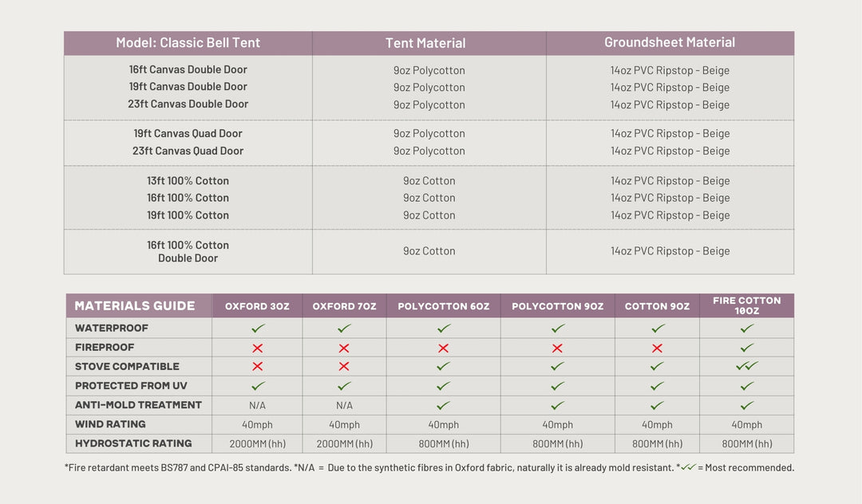Click the Fireproof red cross under Oxford 7oz
The image size is (862, 504).
coord(344,348)
